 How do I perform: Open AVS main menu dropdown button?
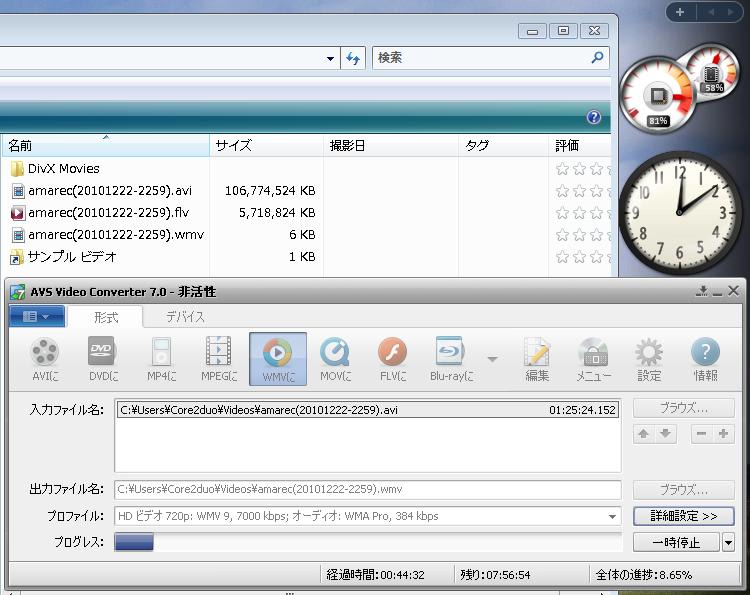37,316
